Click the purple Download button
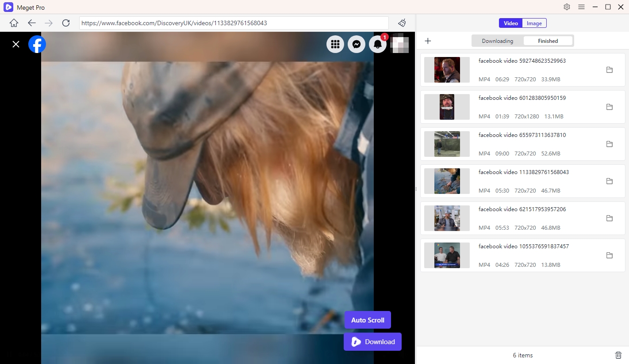629x364 pixels. tap(372, 342)
